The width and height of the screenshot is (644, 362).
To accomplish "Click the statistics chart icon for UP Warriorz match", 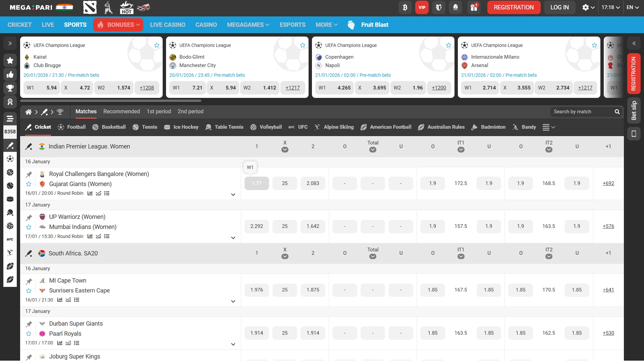I will tap(90, 236).
